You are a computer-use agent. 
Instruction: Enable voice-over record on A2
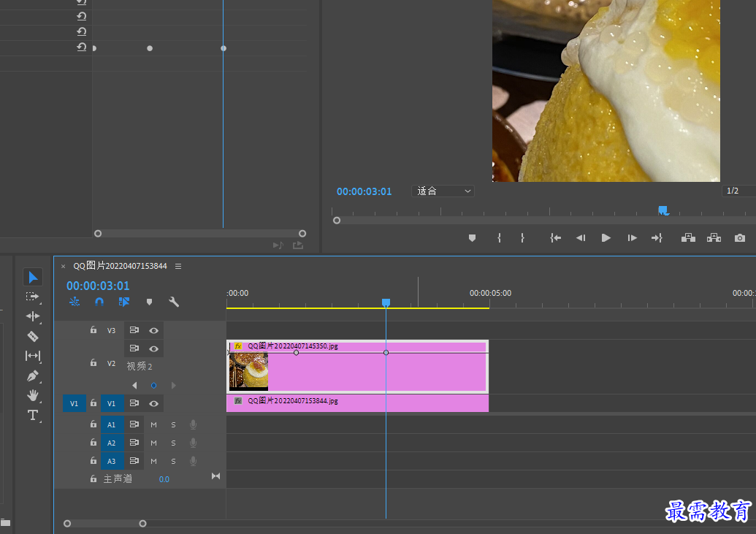(194, 443)
